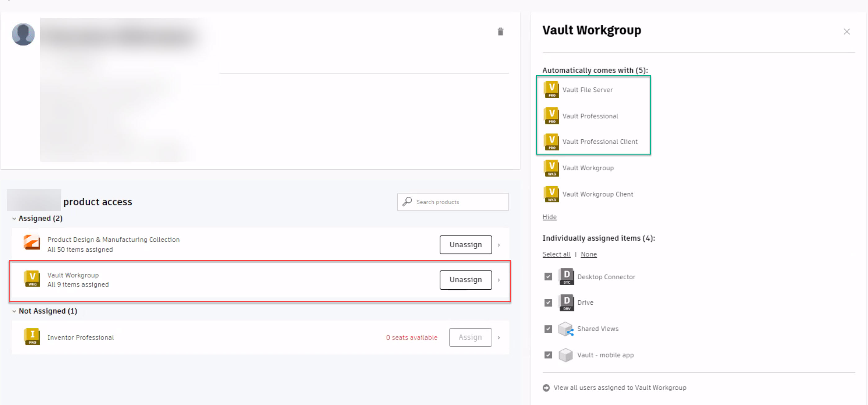Image resolution: width=868 pixels, height=405 pixels.
Task: Click the Drive product icon
Action: [566, 303]
